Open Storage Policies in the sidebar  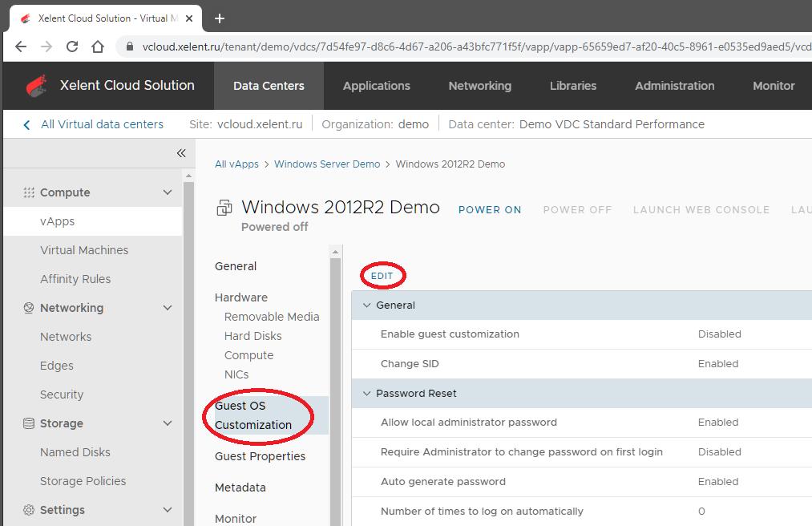click(x=83, y=481)
